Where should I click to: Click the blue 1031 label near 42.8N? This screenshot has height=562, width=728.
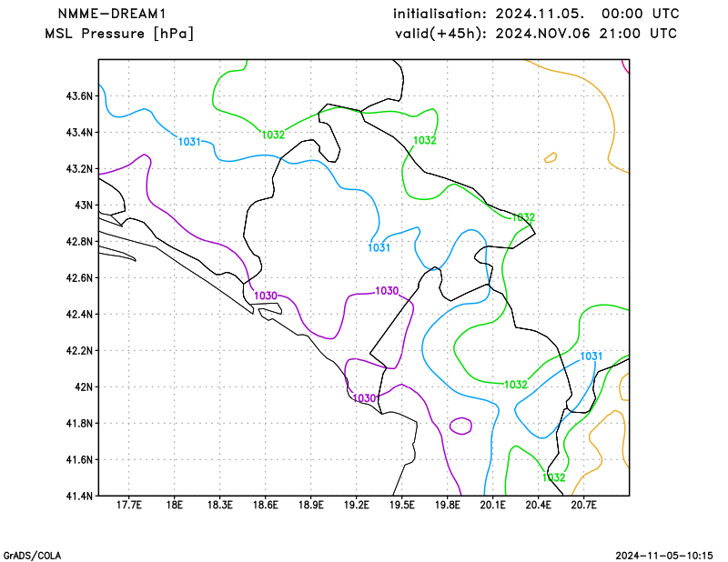[x=379, y=248]
